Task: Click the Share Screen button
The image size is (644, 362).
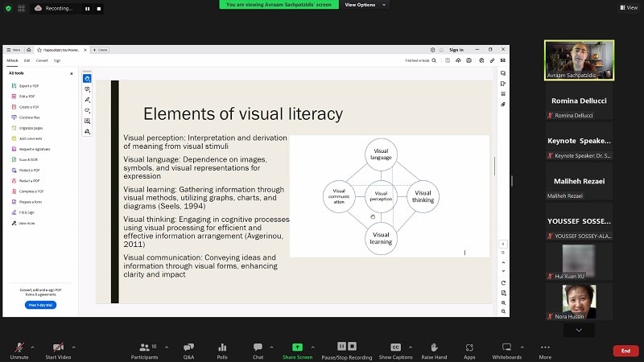Action: pyautogui.click(x=297, y=350)
